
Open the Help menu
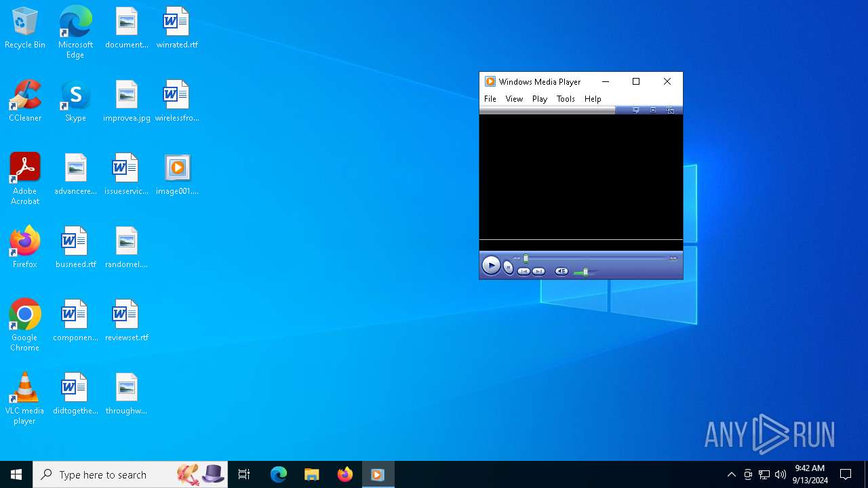coord(593,99)
